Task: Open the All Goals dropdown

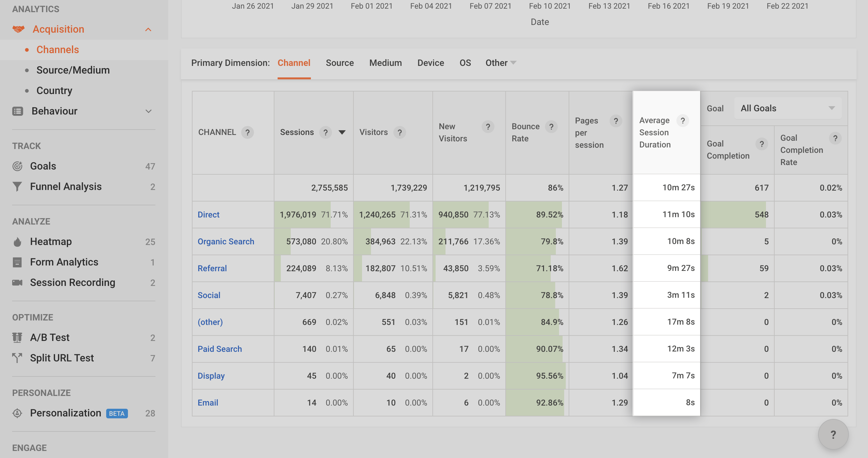Action: tap(787, 108)
